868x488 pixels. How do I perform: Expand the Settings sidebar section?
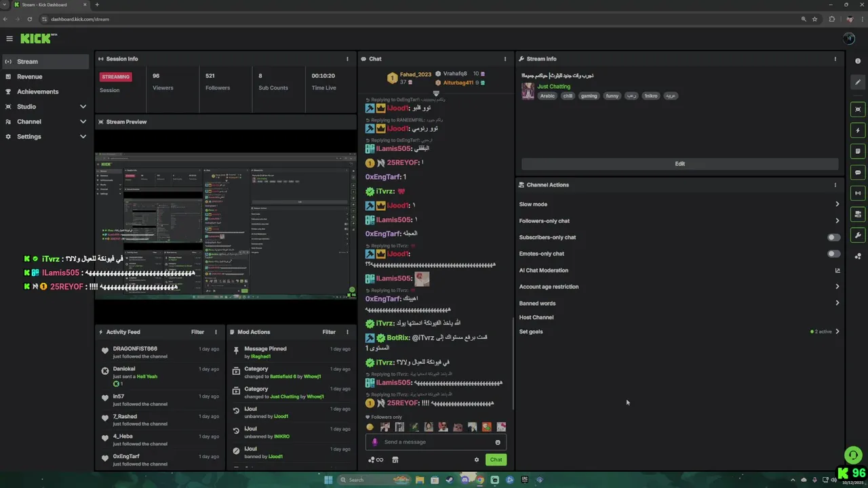45,136
